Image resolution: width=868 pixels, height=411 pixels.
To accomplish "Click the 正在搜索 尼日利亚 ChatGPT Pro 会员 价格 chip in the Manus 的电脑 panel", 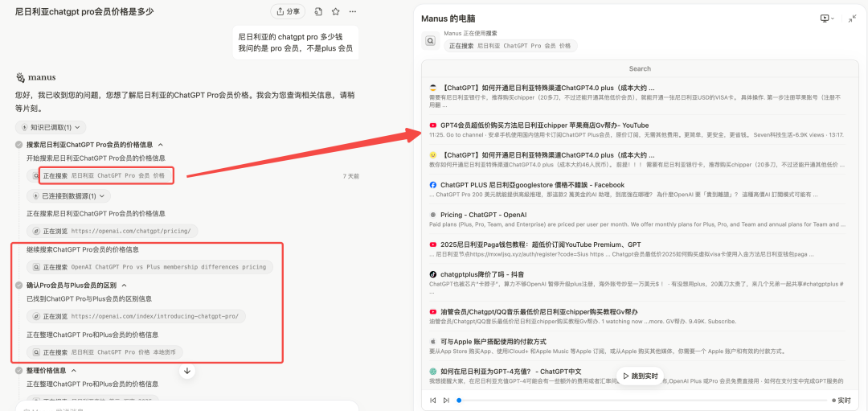I will pyautogui.click(x=510, y=46).
